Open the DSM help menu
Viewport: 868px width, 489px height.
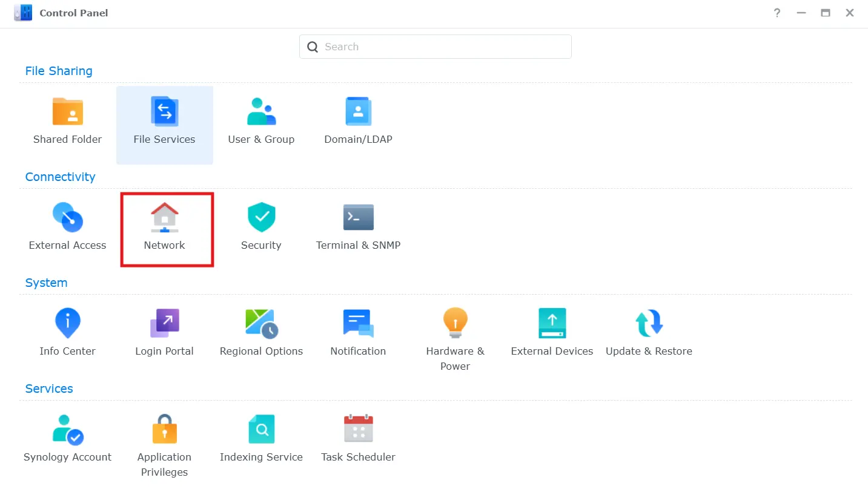click(777, 13)
